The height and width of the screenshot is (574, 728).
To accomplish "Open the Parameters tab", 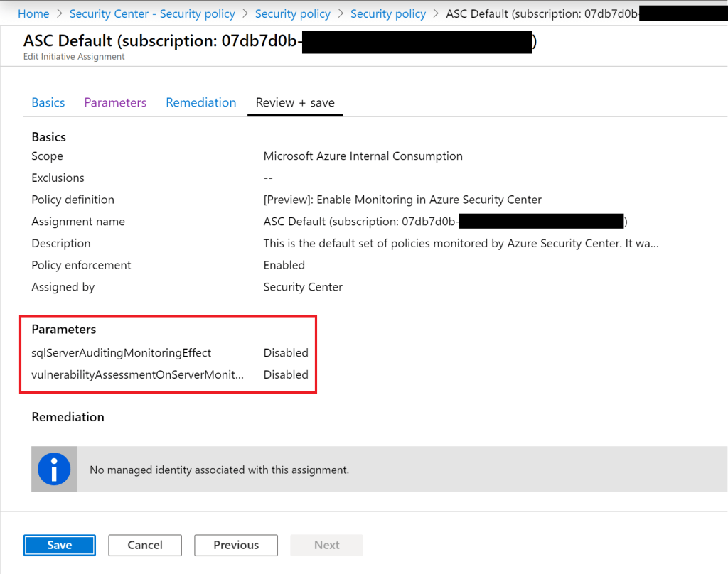I will 115,102.
